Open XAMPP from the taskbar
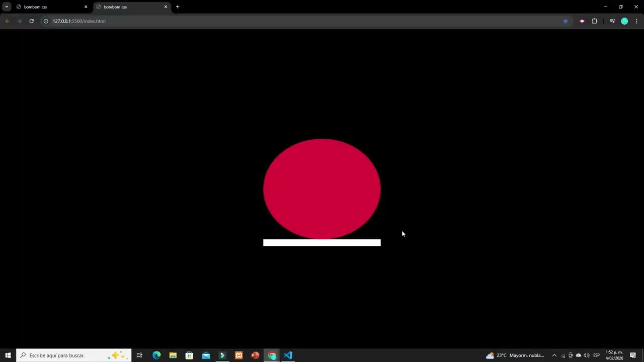 point(238,355)
